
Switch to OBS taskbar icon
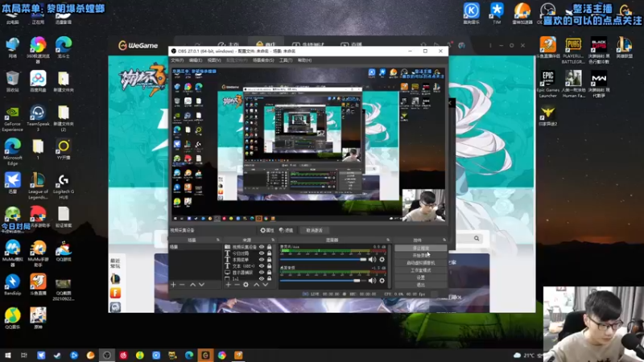point(107,355)
